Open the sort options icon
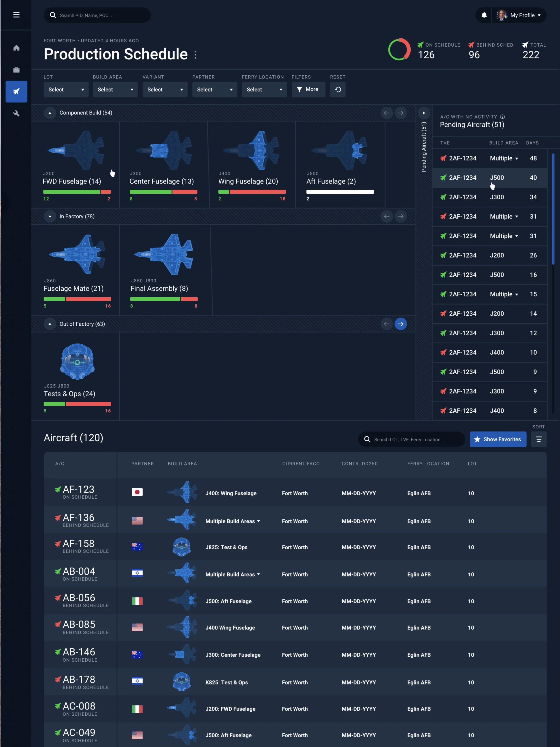 click(538, 439)
